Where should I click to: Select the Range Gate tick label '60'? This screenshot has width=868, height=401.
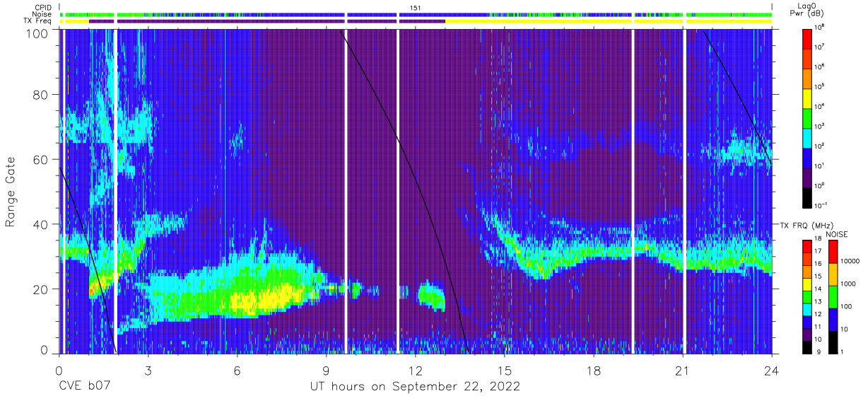(x=40, y=160)
